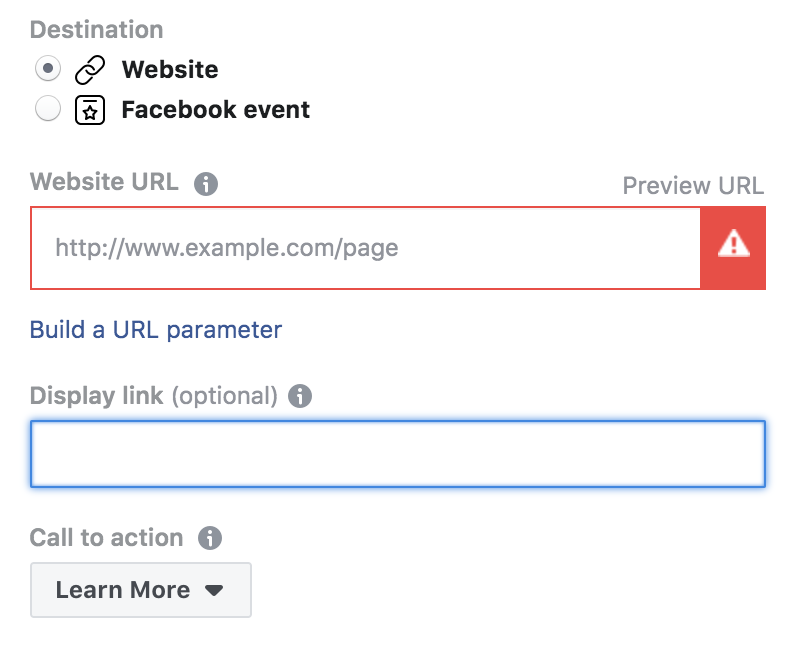The height and width of the screenshot is (646, 794).
Task: Choose the Website destination text label
Action: tap(170, 69)
